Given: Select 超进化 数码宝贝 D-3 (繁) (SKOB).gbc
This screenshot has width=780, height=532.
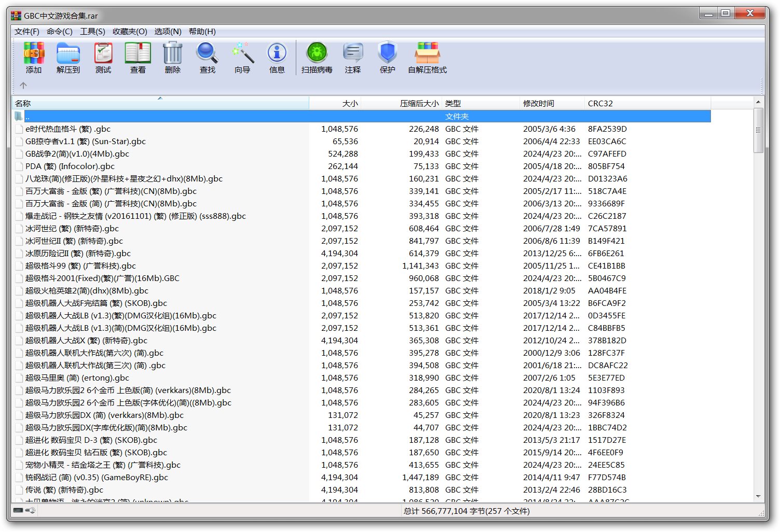Looking at the screenshot, I should coord(91,440).
